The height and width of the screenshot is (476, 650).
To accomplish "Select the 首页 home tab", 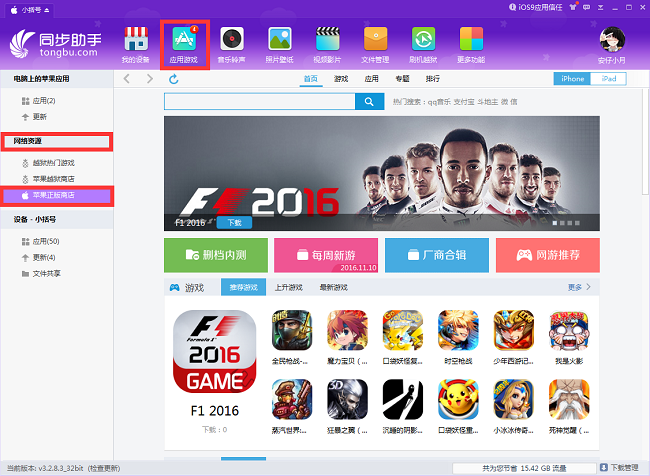I will point(311,79).
